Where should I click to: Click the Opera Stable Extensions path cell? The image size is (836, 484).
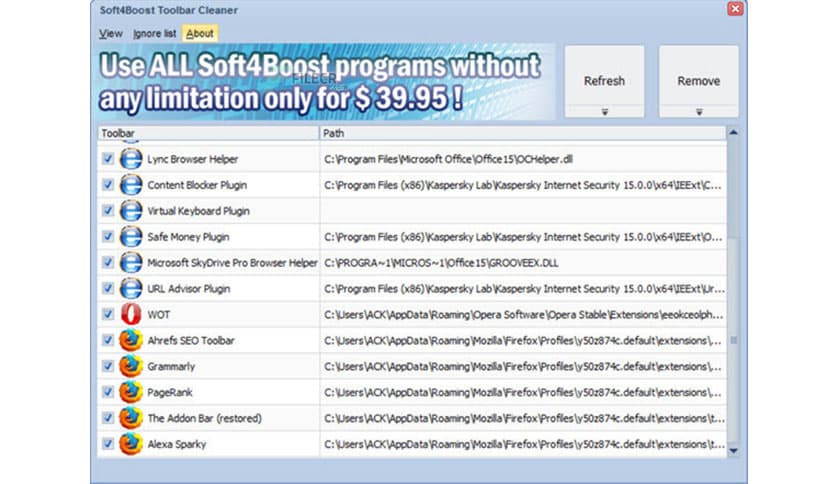523,314
